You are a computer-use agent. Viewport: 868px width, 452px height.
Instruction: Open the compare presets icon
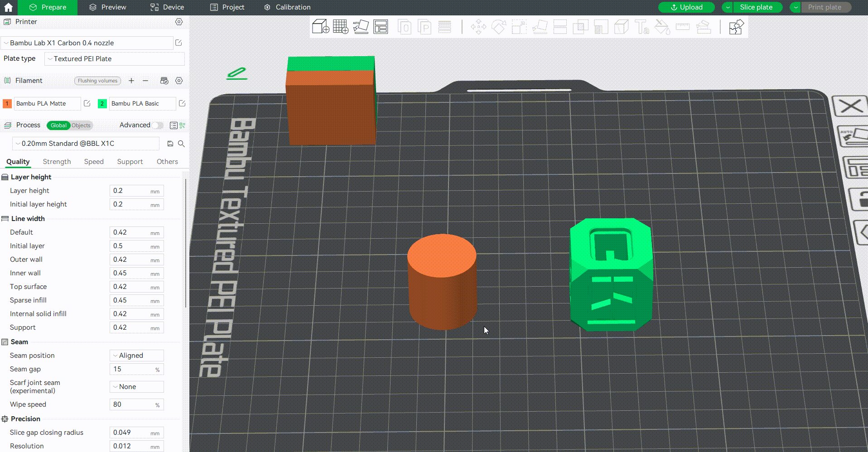coord(183,125)
